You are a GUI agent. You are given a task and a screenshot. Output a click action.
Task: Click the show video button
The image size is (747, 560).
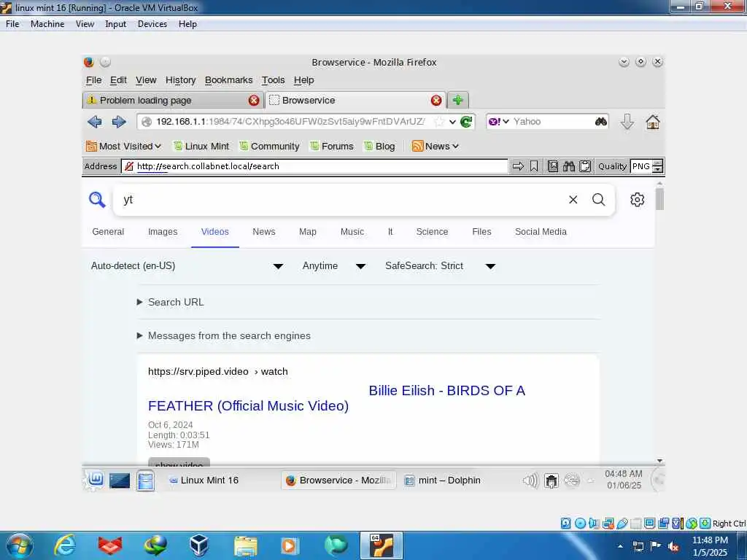coord(179,462)
